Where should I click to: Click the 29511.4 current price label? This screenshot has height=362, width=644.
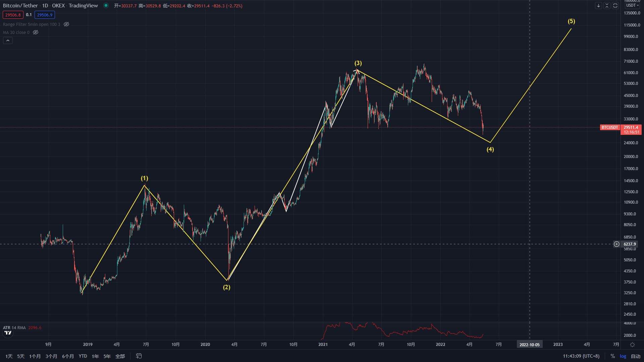(x=631, y=127)
